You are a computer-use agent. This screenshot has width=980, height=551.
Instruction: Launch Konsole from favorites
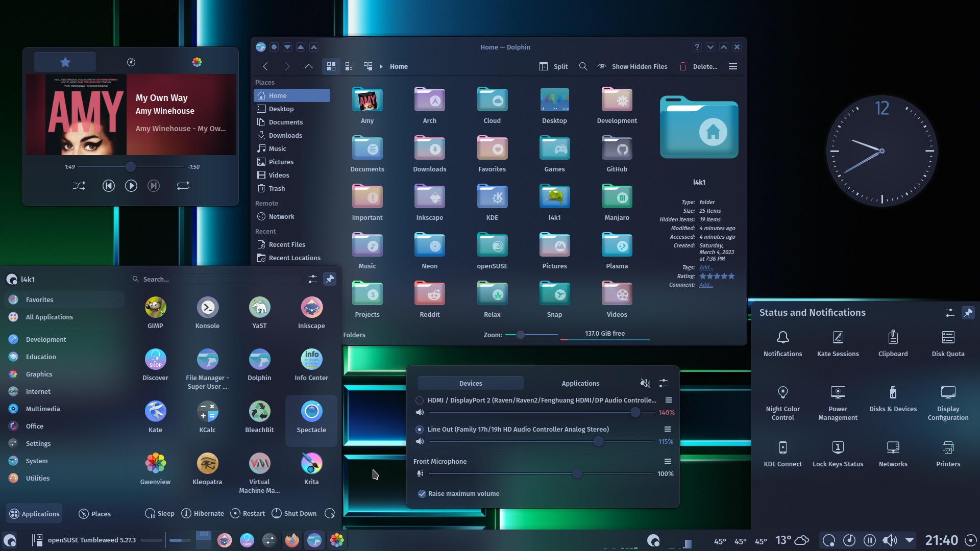click(207, 313)
